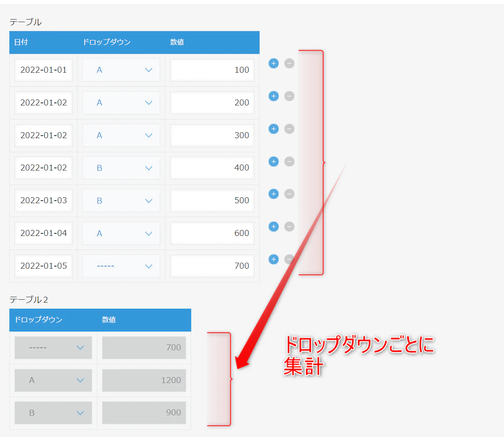Focus the 2022-01-01 date field

(43, 70)
